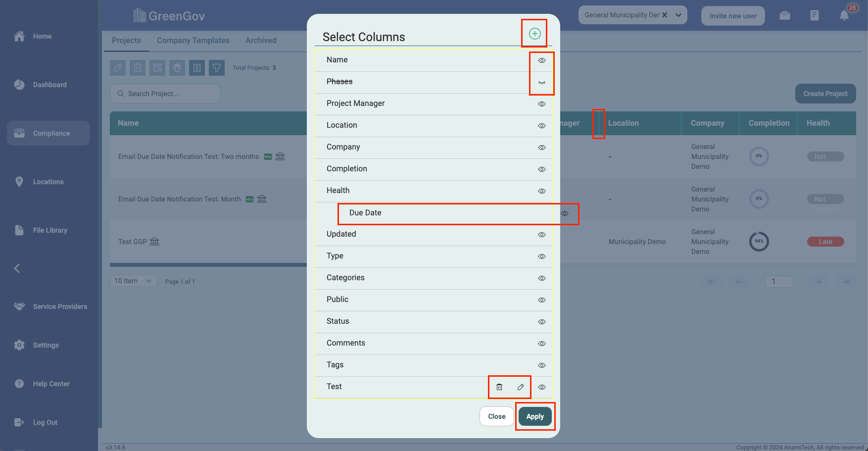Open the Archived tab
This screenshot has height=451, width=868.
pyautogui.click(x=261, y=41)
